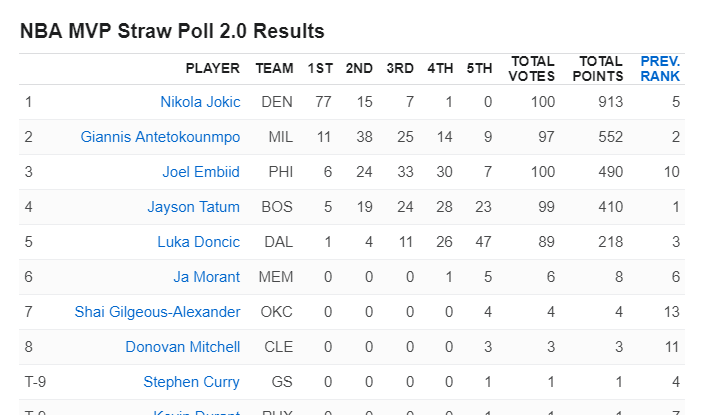
Task: Click the PREV. RANK column header link
Action: [660, 68]
